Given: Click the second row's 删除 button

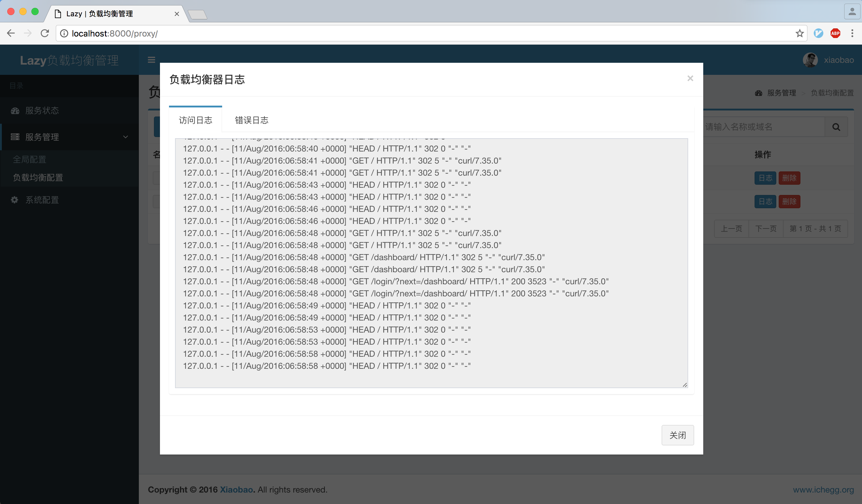Looking at the screenshot, I should pos(789,201).
